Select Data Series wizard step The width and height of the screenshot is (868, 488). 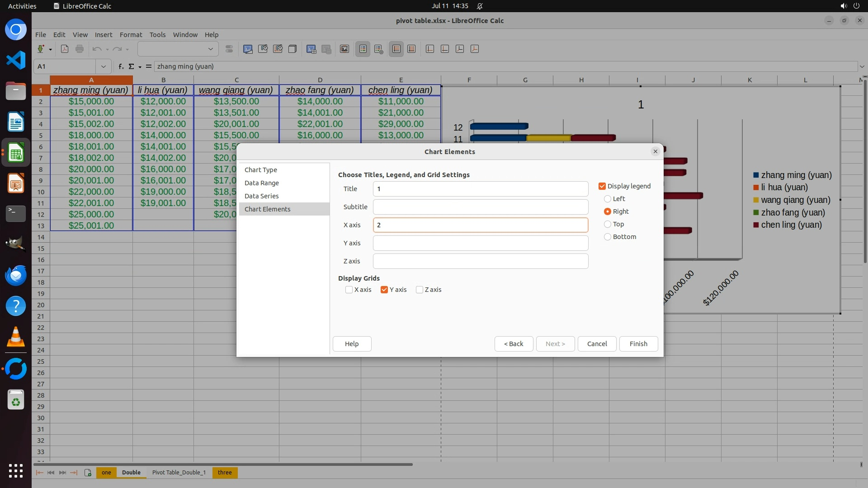pyautogui.click(x=261, y=196)
